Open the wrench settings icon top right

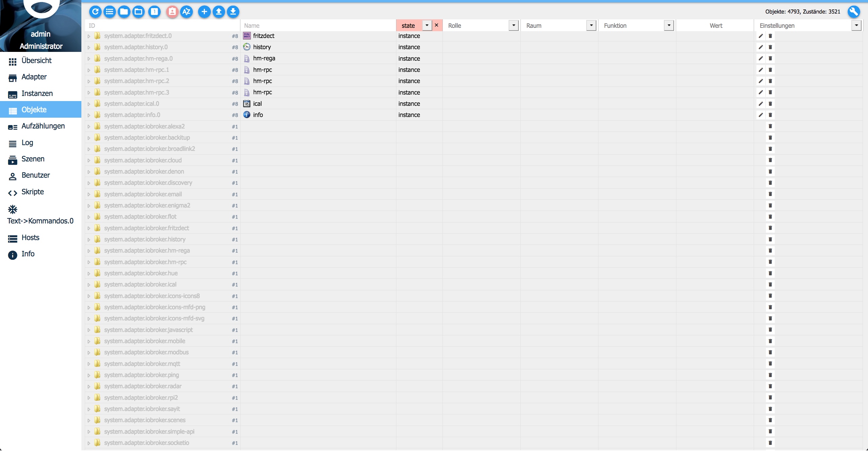854,12
